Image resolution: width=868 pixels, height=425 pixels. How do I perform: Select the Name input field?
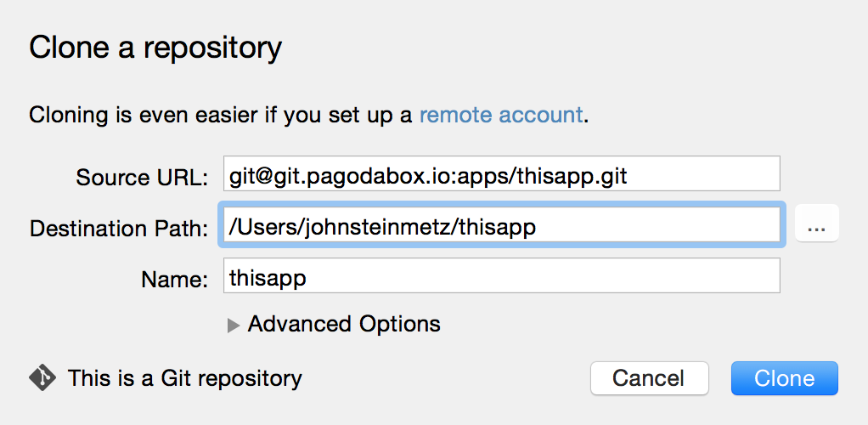click(502, 275)
